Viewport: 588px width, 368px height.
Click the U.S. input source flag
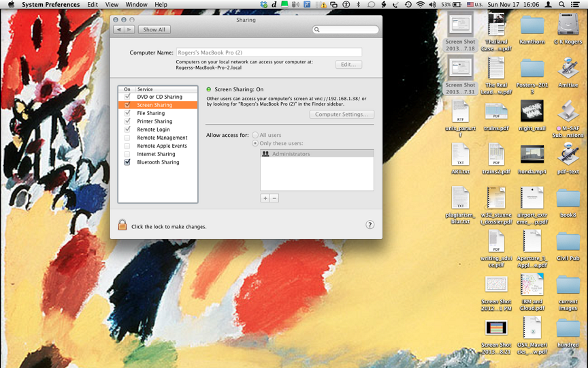coord(474,5)
